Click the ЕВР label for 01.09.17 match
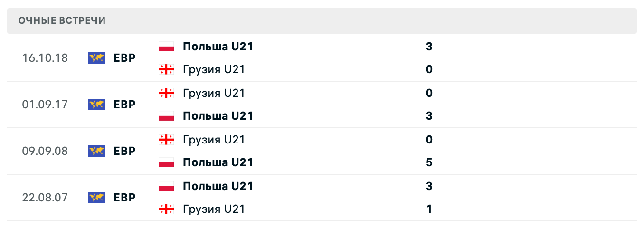Image resolution: width=644 pixels, height=229 pixels. (x=125, y=105)
